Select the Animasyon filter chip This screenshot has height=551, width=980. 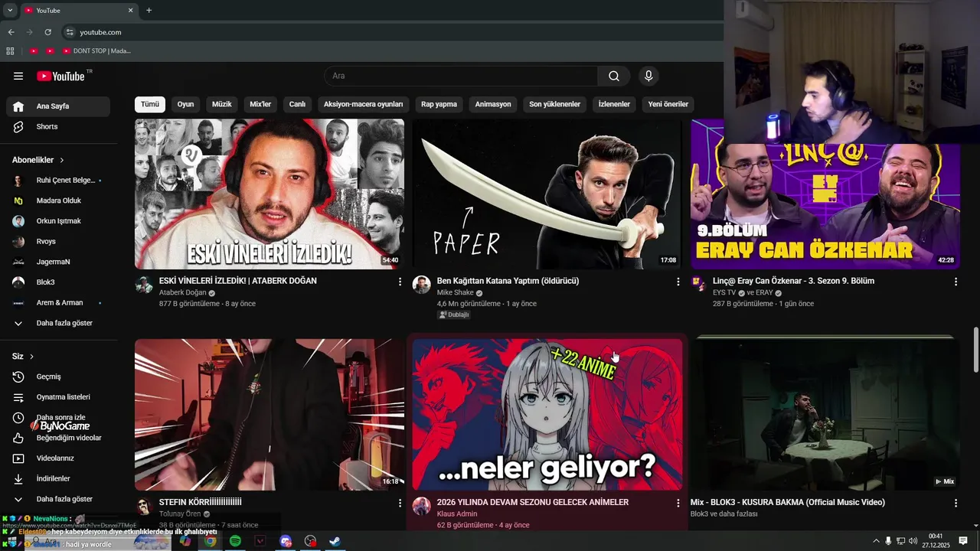point(493,104)
